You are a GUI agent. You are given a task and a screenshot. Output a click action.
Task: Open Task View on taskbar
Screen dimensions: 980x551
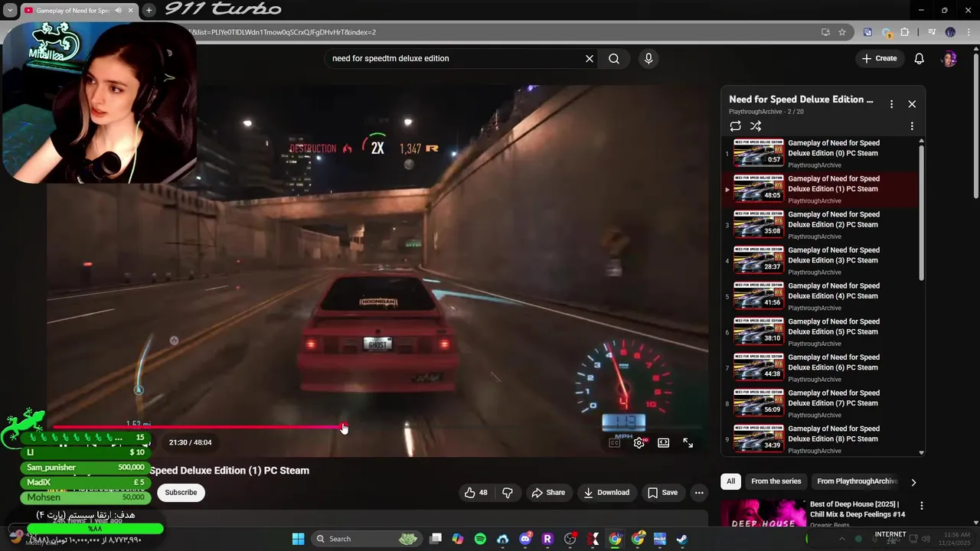click(436, 539)
